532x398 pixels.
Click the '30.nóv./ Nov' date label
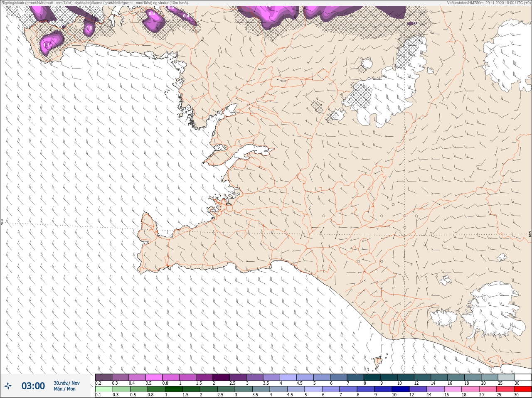66,383
